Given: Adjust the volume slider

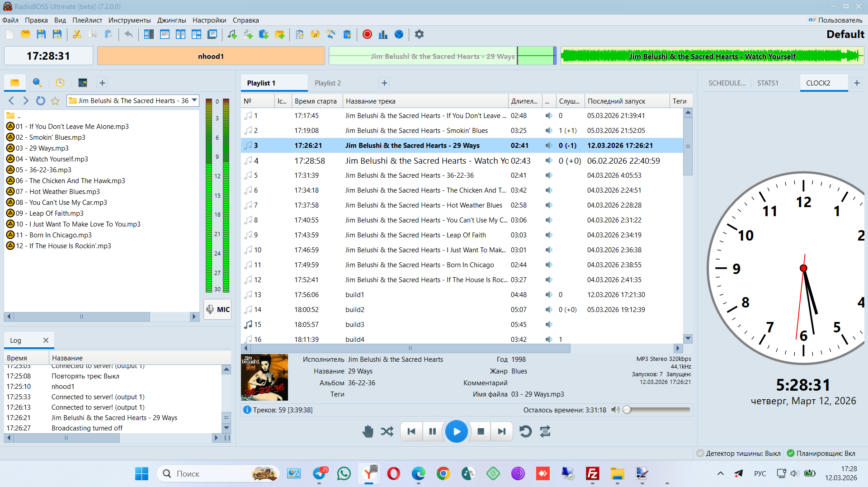Looking at the screenshot, I should pos(658,410).
